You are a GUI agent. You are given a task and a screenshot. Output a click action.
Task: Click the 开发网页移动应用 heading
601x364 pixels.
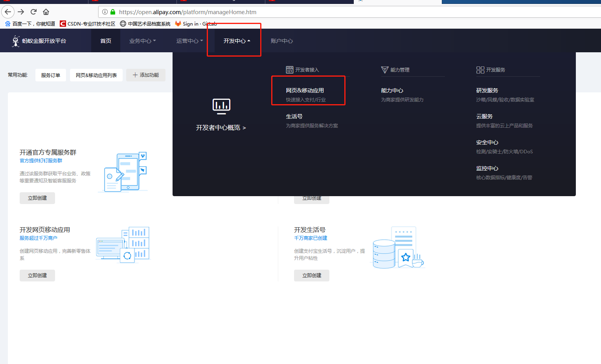coord(45,230)
